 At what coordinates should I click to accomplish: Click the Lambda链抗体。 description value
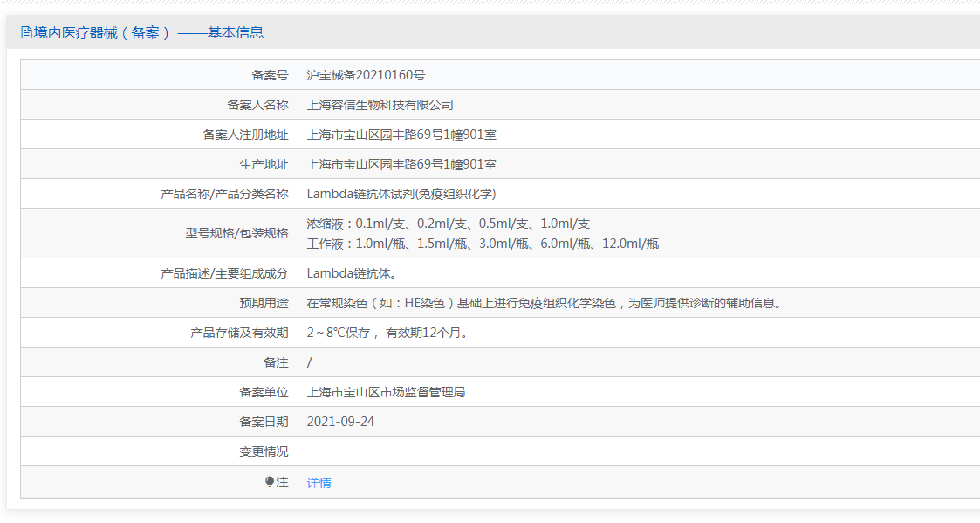[x=352, y=273]
